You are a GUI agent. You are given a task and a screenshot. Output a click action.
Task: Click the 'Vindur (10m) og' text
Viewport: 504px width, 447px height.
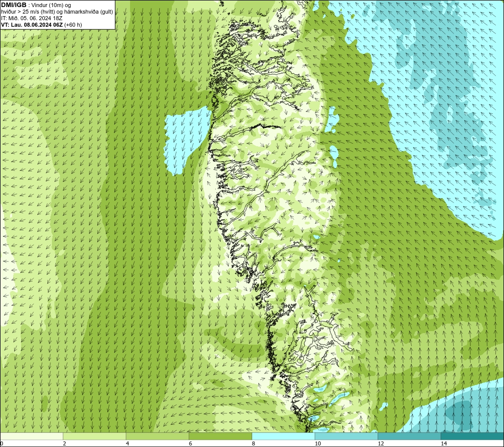tap(51, 6)
